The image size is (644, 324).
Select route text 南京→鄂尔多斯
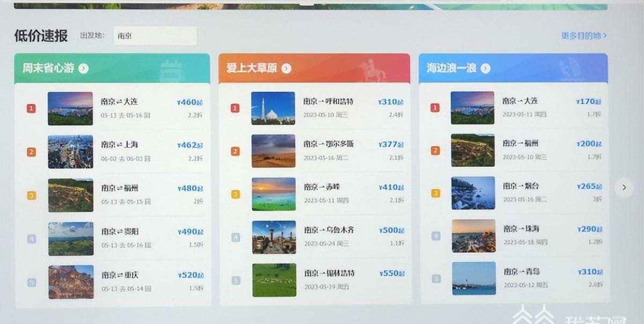point(329,144)
